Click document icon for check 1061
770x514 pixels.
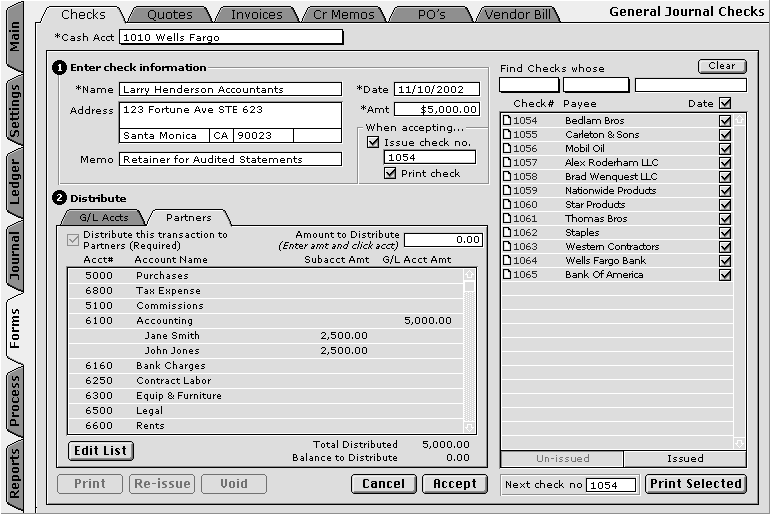pyautogui.click(x=507, y=218)
